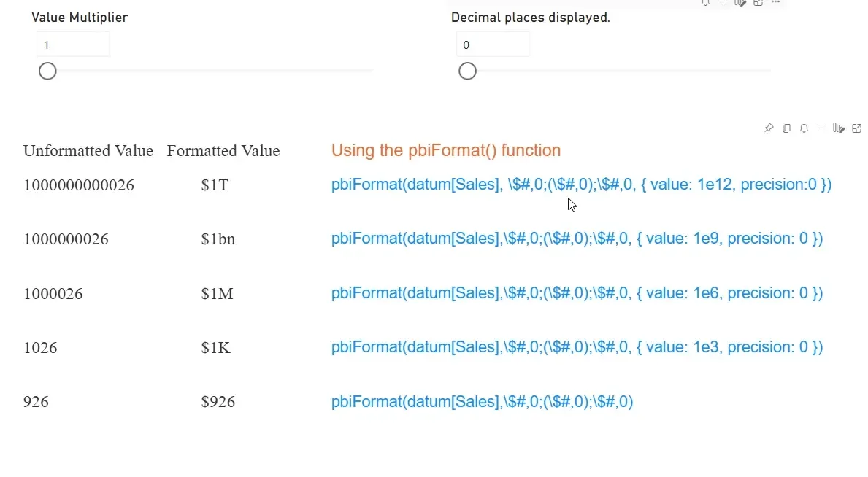Screen dimensions: 868x477
Task: Select unformatted value 1000026
Action: click(53, 293)
